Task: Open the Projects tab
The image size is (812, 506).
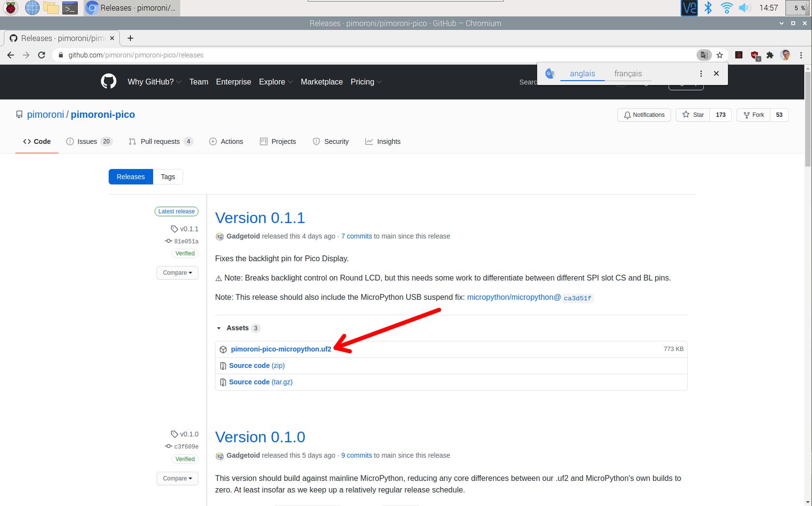Action: (278, 141)
